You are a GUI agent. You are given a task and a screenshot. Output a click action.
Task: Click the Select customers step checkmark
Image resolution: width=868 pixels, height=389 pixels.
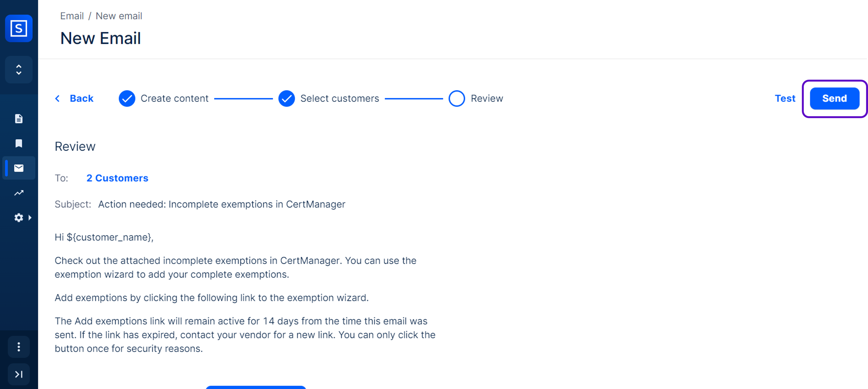(x=286, y=98)
